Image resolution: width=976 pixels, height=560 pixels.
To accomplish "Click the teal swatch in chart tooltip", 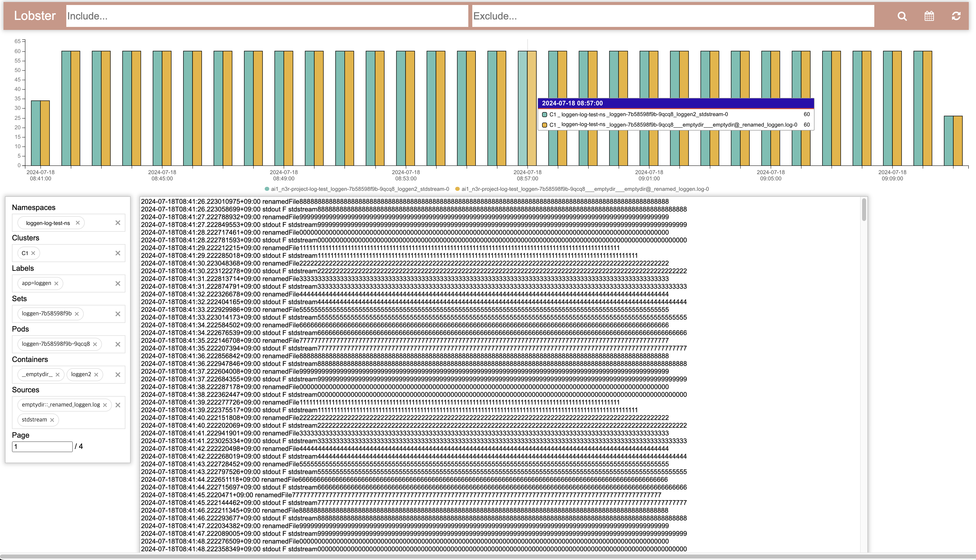I will click(544, 114).
